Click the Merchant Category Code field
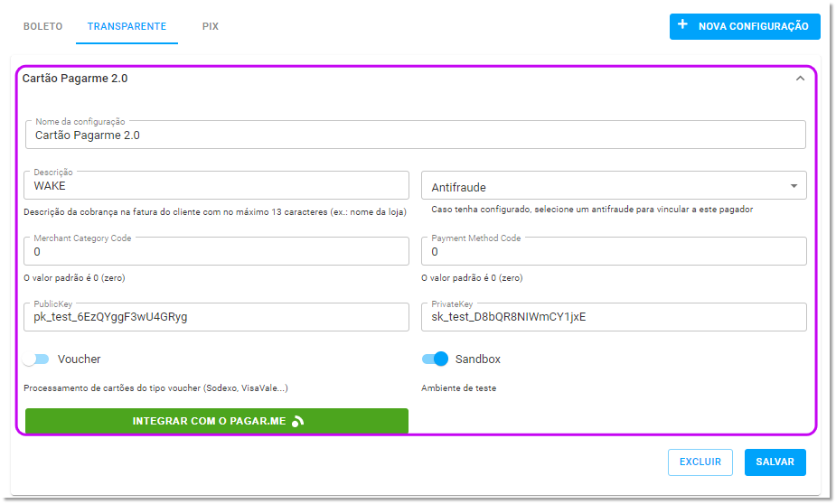 [217, 251]
